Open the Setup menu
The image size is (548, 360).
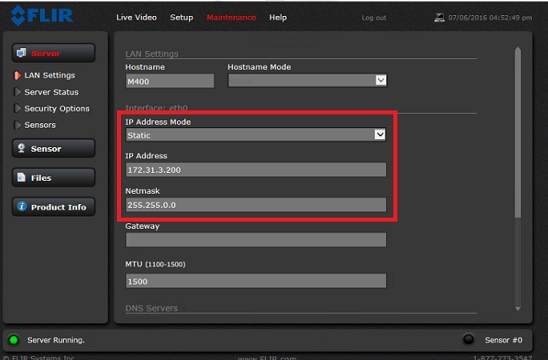[x=181, y=17]
